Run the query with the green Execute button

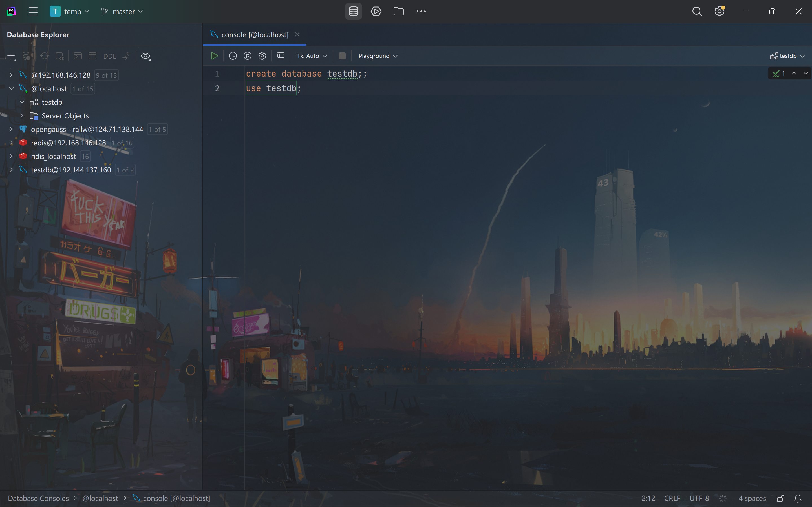[x=214, y=56]
